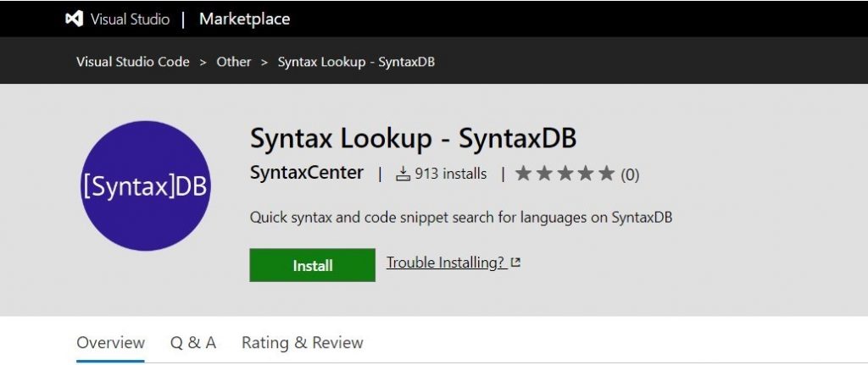Install the SyntaxDB extension
This screenshot has width=868, height=365.
[x=312, y=265]
